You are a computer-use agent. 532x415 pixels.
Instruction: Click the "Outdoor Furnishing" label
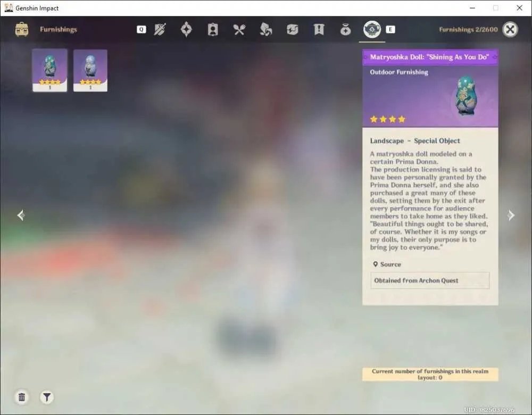click(399, 72)
